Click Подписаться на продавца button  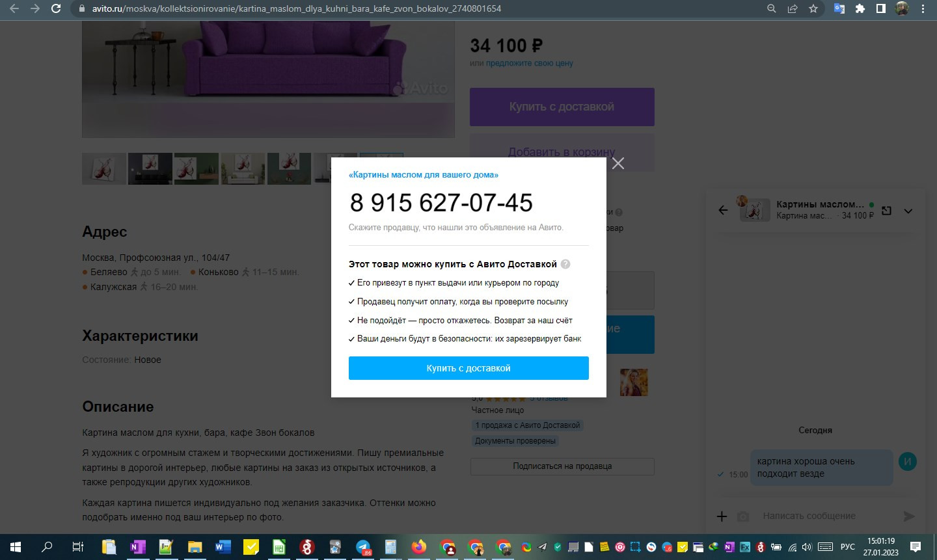[562, 466]
